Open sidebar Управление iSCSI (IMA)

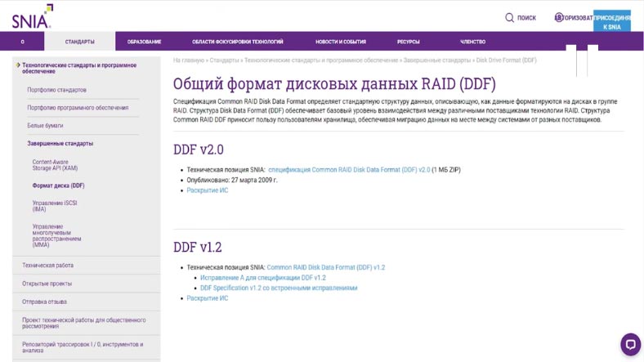(55, 206)
